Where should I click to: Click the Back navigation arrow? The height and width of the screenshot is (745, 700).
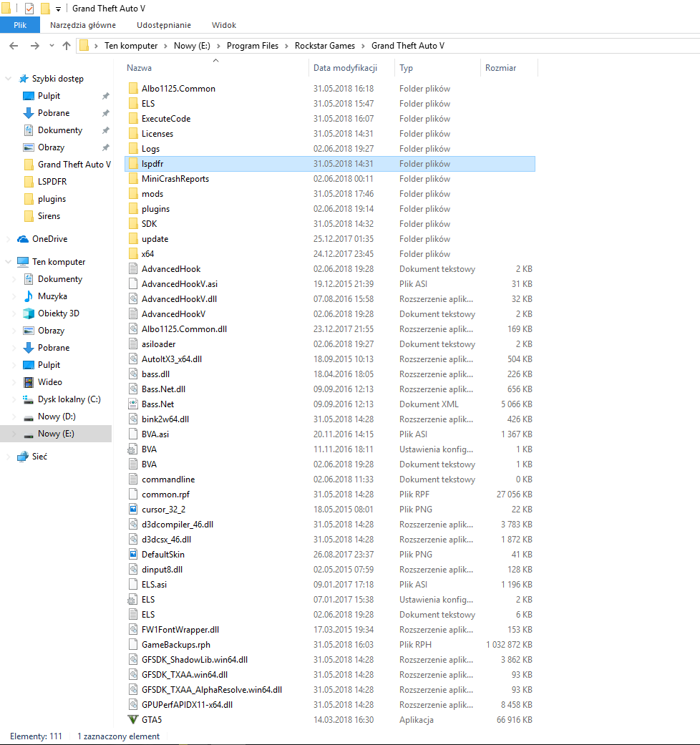coord(14,46)
